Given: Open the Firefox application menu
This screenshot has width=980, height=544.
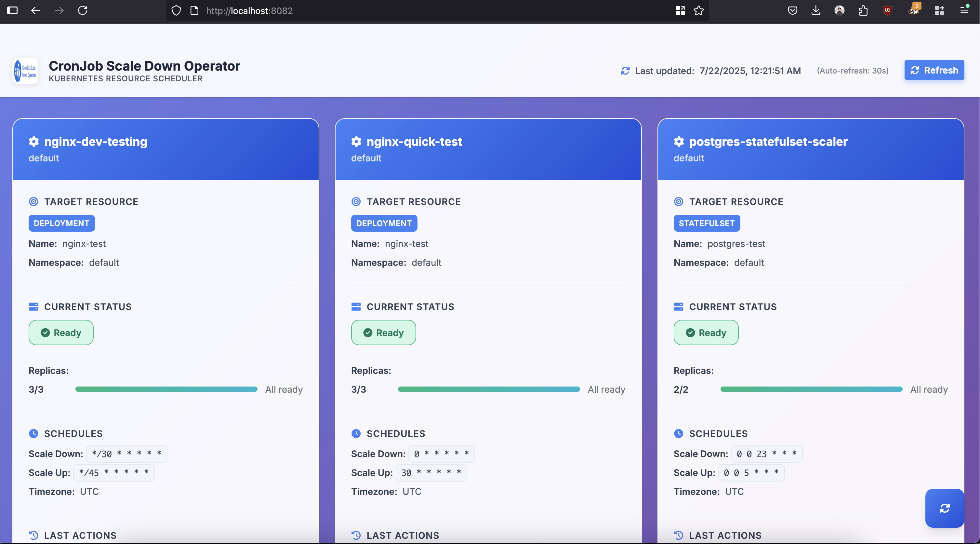Looking at the screenshot, I should coord(965,11).
